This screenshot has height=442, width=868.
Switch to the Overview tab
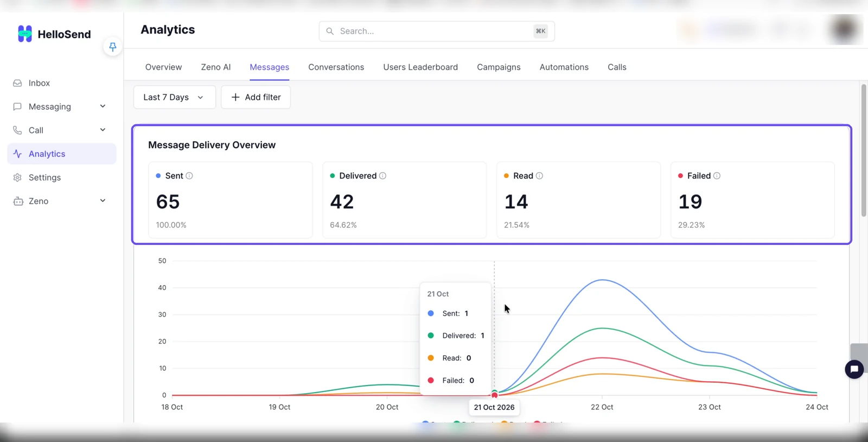coord(163,67)
